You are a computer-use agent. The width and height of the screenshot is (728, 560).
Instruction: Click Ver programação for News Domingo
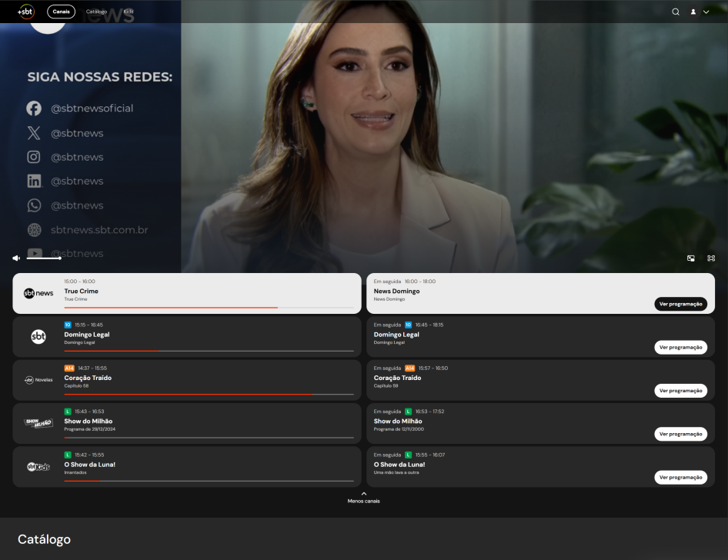(680, 304)
